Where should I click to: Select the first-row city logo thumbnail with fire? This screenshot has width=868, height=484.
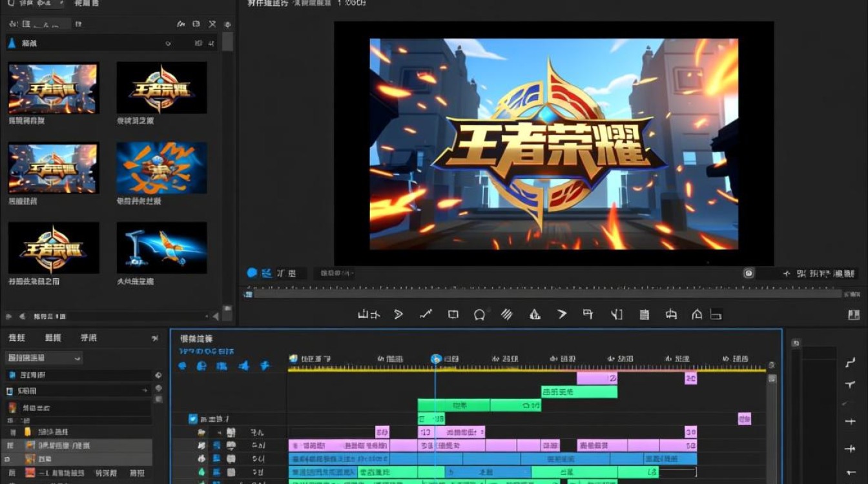[54, 88]
